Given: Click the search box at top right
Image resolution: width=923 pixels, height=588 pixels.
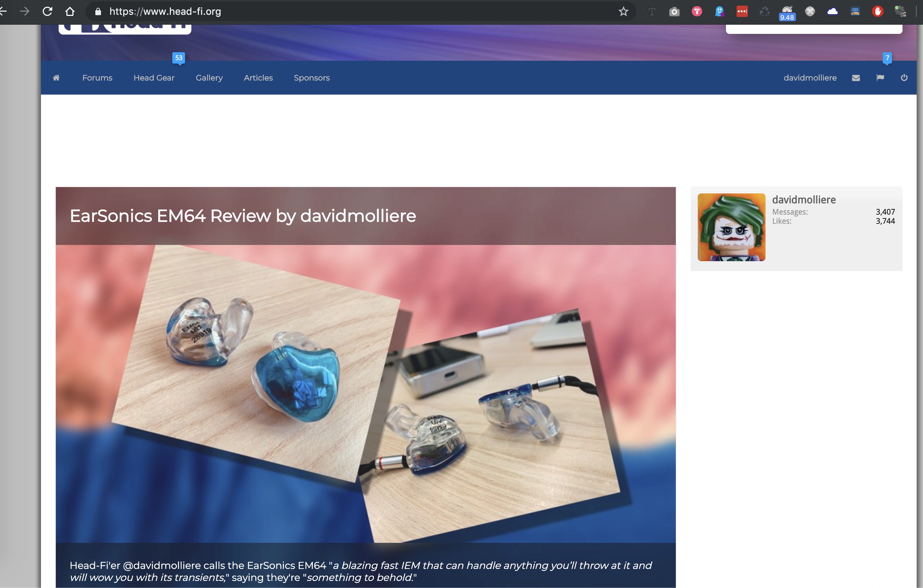Looking at the screenshot, I should tap(814, 29).
